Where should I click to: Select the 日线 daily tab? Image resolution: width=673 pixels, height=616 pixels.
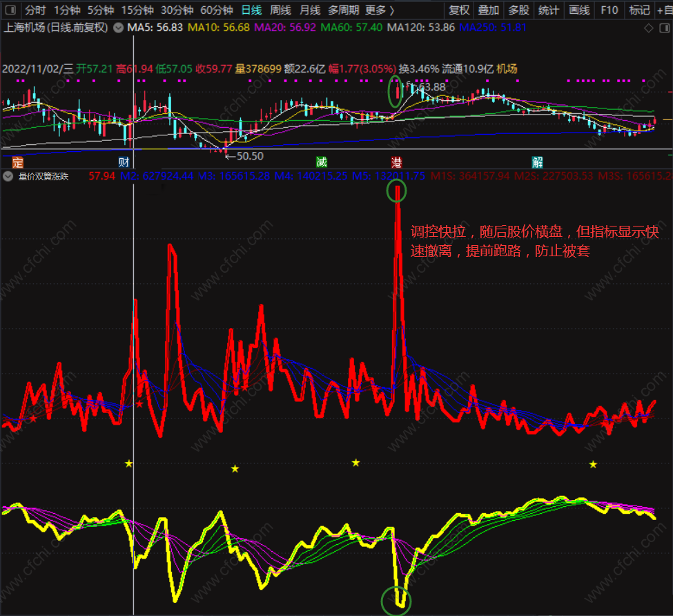[251, 10]
